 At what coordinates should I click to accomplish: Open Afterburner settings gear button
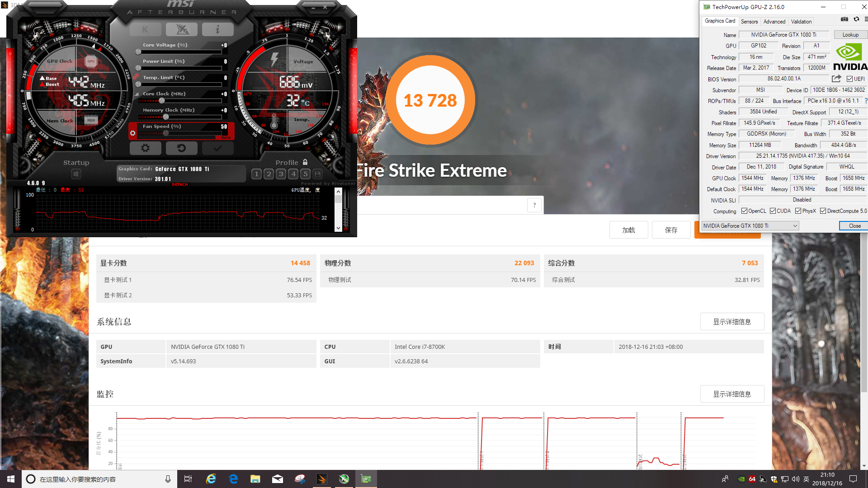coord(145,148)
